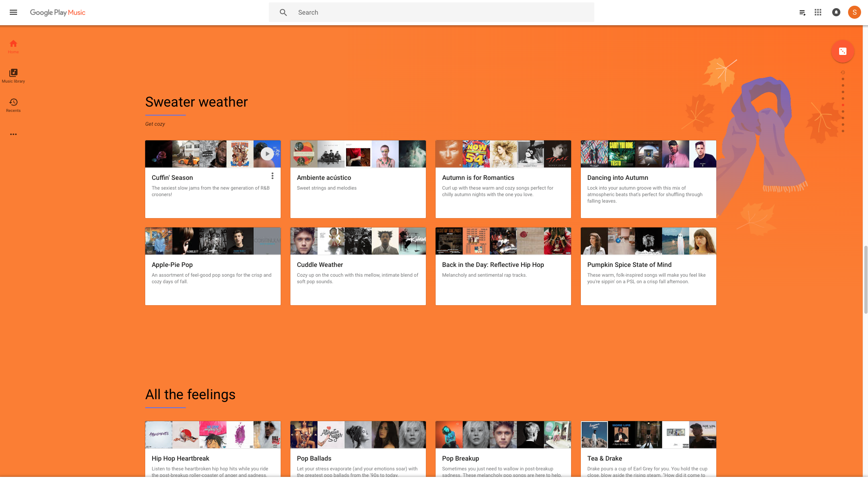Image resolution: width=868 pixels, height=483 pixels.
Task: Open the Google apps grid
Action: click(x=818, y=12)
